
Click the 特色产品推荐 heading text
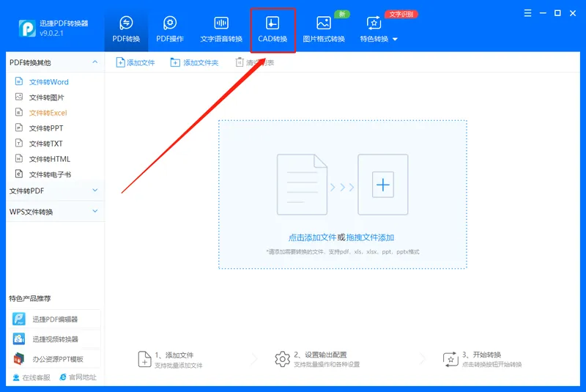[30, 298]
